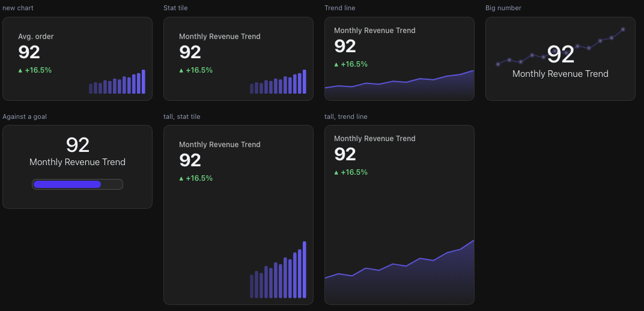Click 'Monthly Revenue Trend' title in the tall stat tile
The height and width of the screenshot is (311, 644).
pyautogui.click(x=220, y=145)
